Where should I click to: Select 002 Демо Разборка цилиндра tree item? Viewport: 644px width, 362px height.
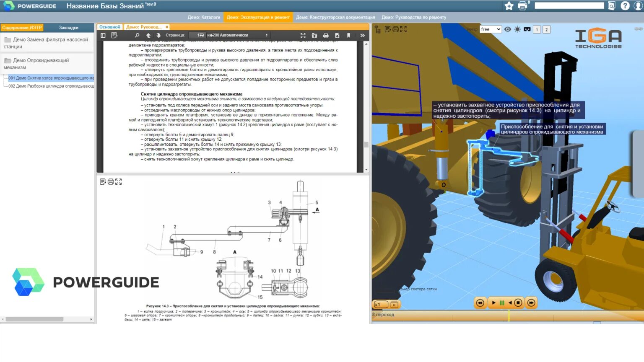(51, 86)
